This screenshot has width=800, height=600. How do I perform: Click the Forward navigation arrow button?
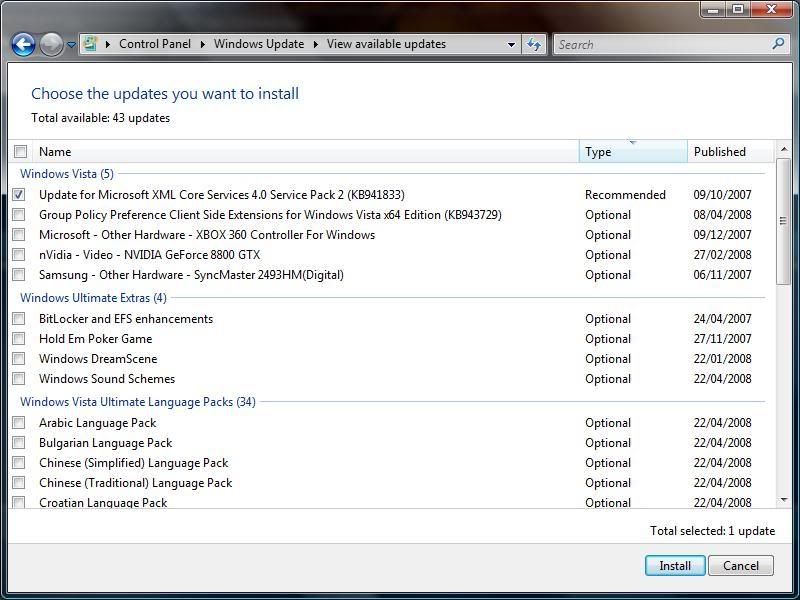[51, 44]
